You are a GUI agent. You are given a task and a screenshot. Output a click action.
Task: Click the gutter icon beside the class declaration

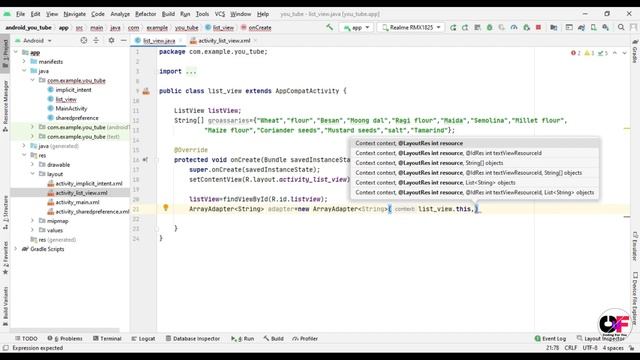146,91
